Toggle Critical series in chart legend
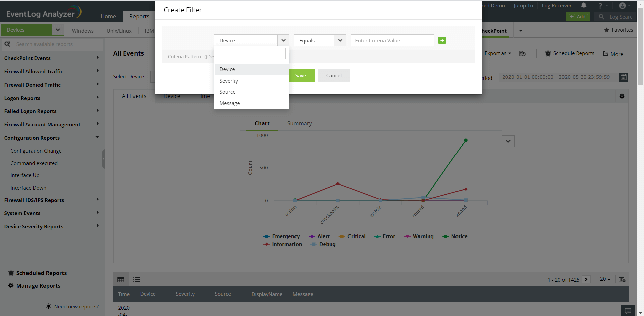This screenshot has height=316, width=644. point(352,236)
